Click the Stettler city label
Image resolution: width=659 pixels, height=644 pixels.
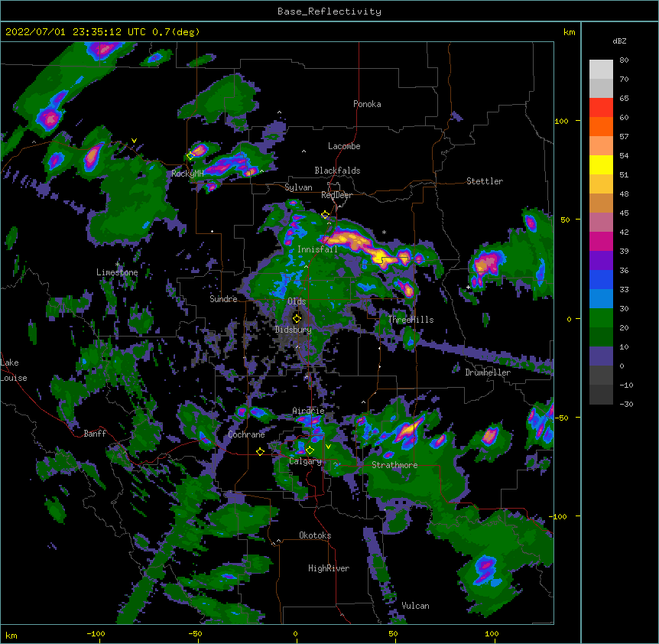pos(485,181)
